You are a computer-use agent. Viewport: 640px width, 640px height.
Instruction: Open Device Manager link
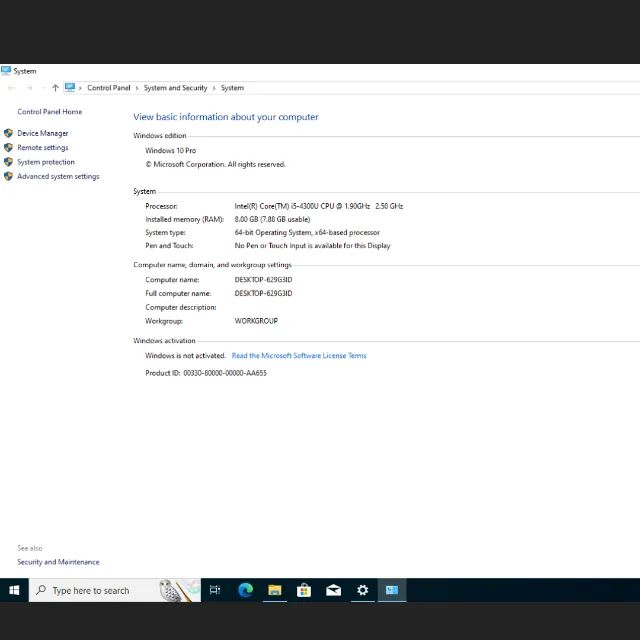click(x=42, y=133)
